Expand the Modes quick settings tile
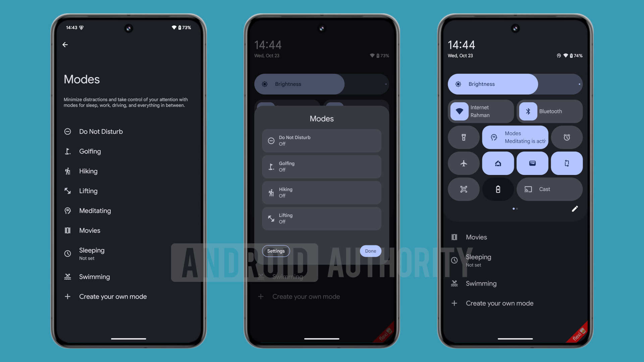The height and width of the screenshot is (362, 644). (x=515, y=137)
